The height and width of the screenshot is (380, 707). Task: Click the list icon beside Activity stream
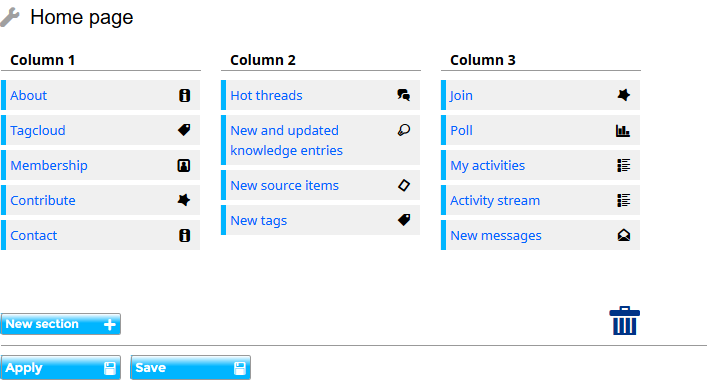624,200
